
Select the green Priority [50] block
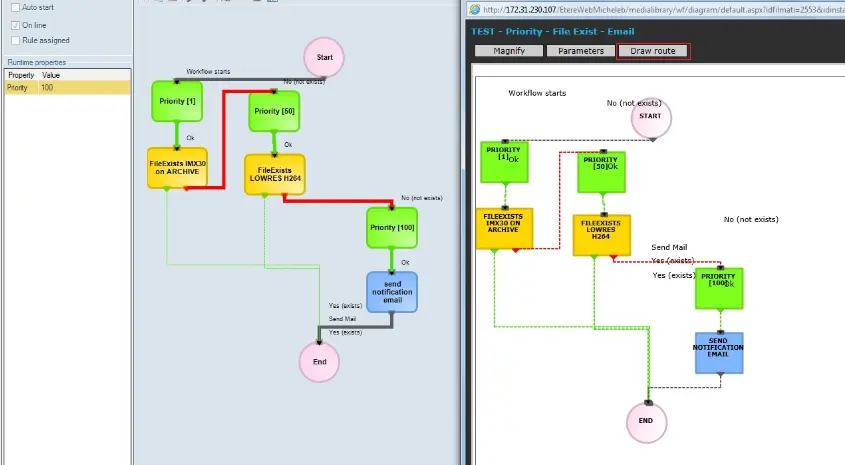pyautogui.click(x=274, y=111)
